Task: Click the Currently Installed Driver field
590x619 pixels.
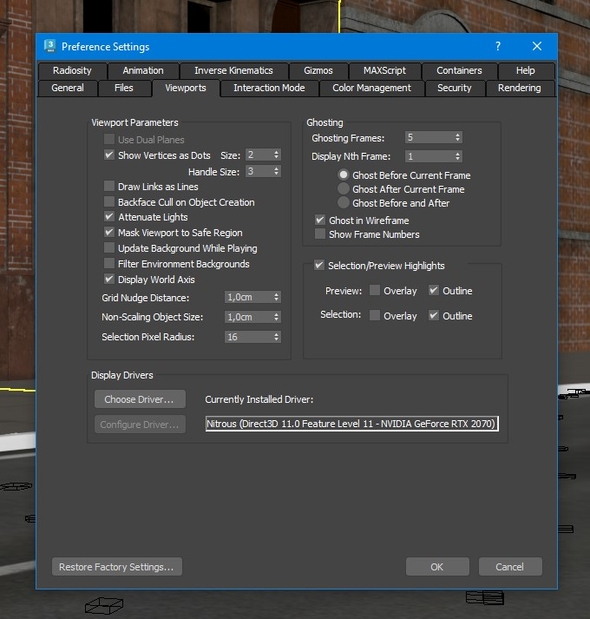Action: pos(352,424)
